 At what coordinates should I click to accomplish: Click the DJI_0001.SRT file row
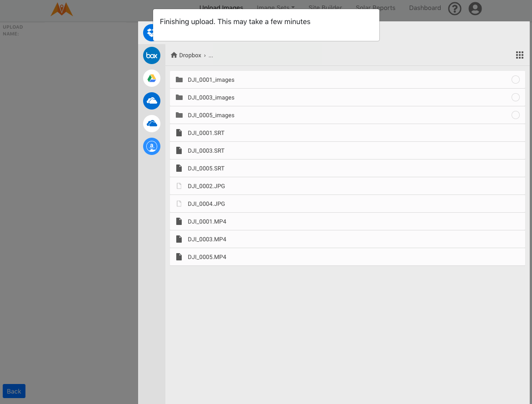(348, 133)
